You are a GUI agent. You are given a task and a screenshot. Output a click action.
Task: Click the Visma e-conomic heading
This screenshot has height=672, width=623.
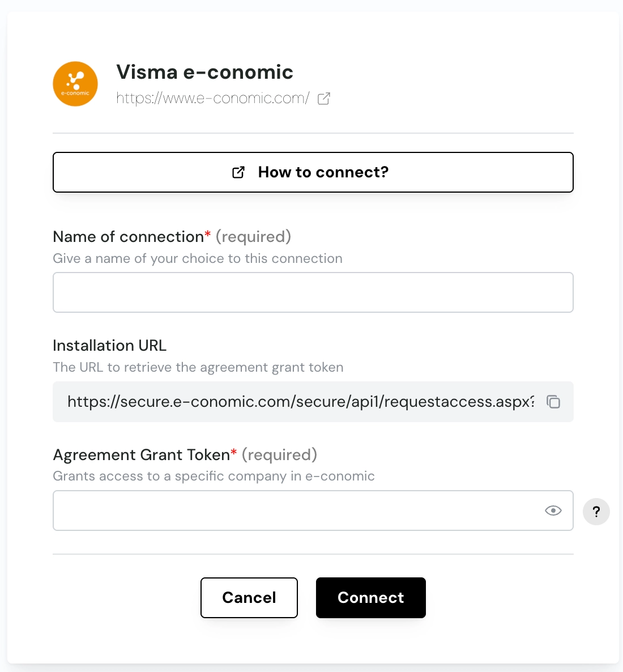coord(205,72)
